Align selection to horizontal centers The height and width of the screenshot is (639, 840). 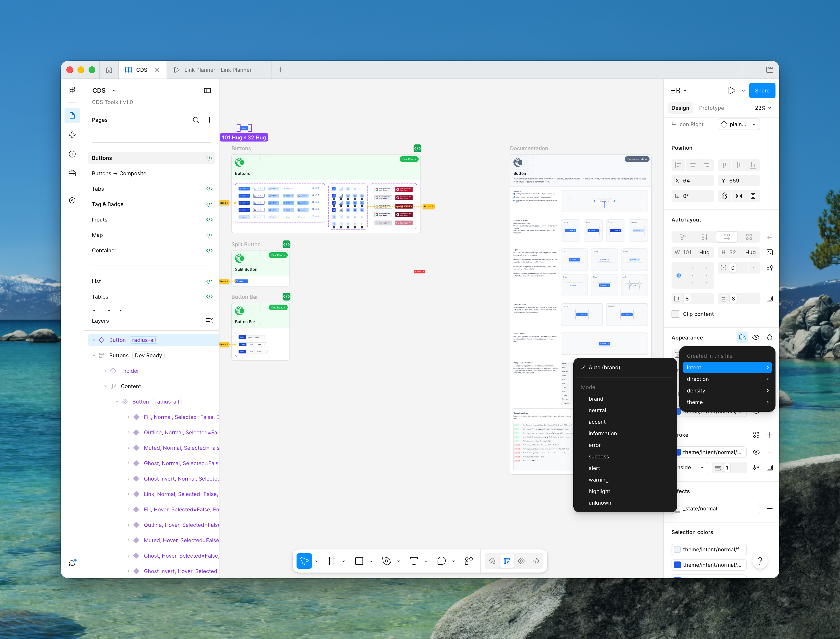tap(693, 165)
